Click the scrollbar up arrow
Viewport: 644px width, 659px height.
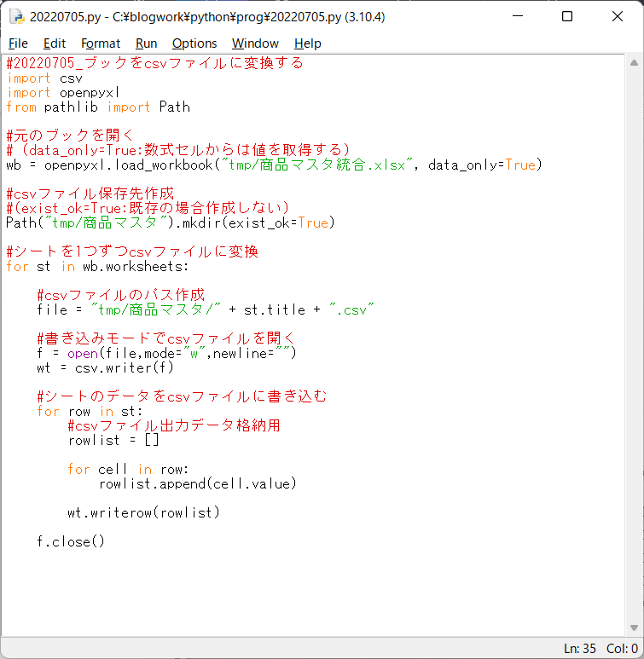pyautogui.click(x=635, y=63)
